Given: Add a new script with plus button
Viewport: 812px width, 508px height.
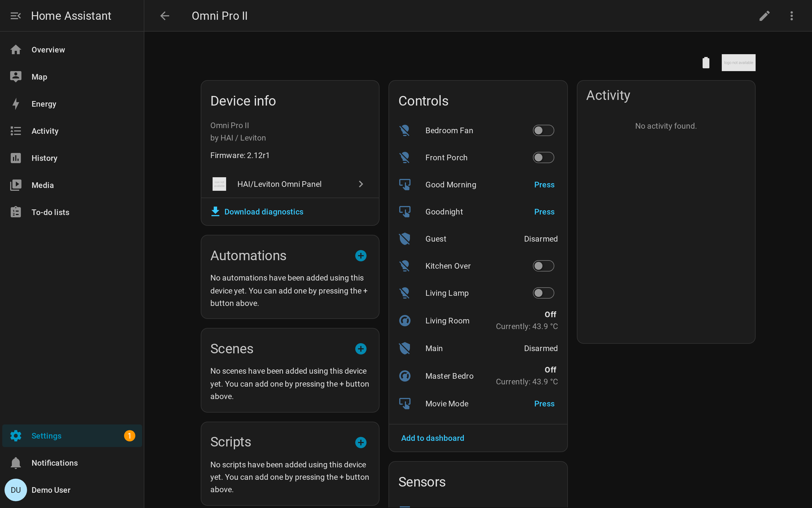Looking at the screenshot, I should pyautogui.click(x=361, y=443).
